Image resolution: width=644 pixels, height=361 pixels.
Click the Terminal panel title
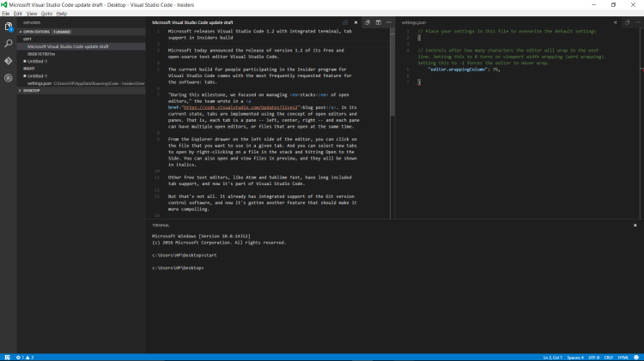click(x=161, y=226)
